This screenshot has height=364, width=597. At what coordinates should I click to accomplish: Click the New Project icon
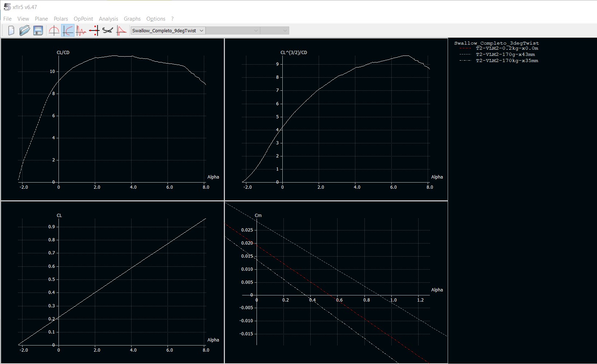tap(11, 31)
